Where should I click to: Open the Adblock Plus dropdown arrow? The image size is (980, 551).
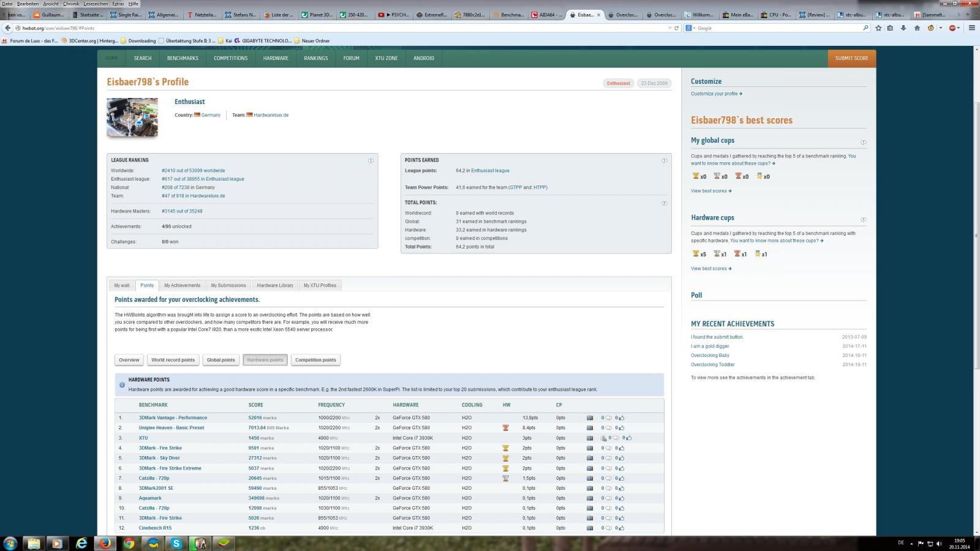coord(959,28)
